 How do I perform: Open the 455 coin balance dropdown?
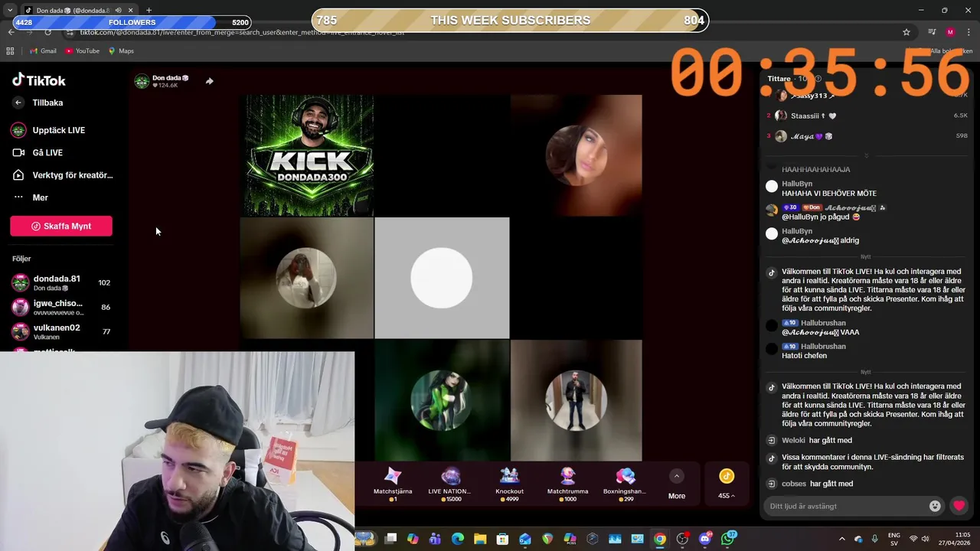(727, 484)
